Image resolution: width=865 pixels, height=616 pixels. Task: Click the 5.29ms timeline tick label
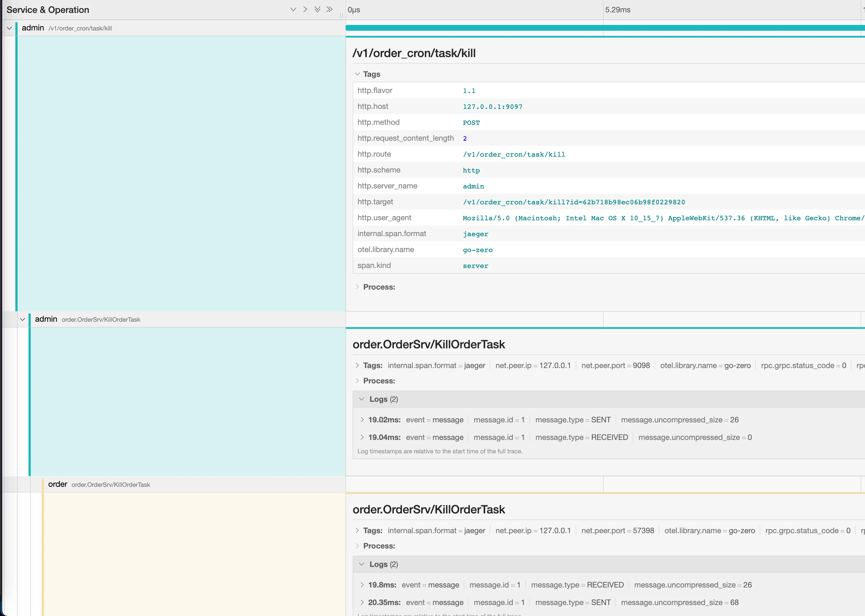[618, 10]
